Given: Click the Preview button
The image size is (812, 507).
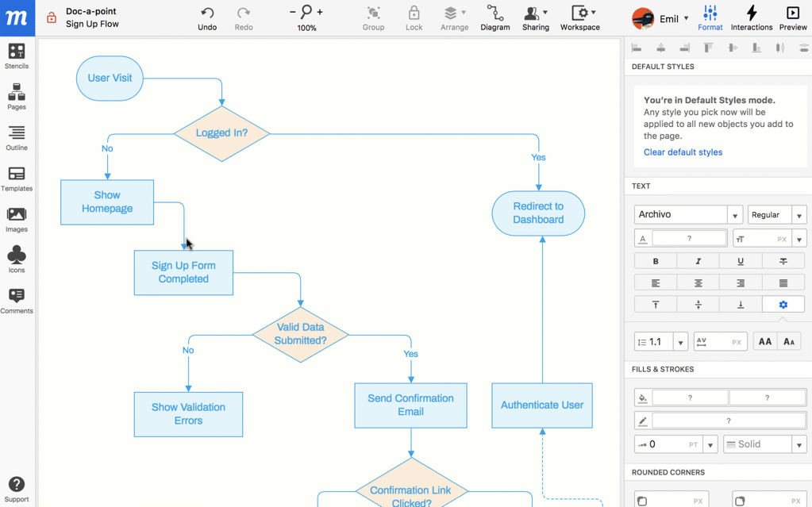Looking at the screenshot, I should click(x=792, y=17).
